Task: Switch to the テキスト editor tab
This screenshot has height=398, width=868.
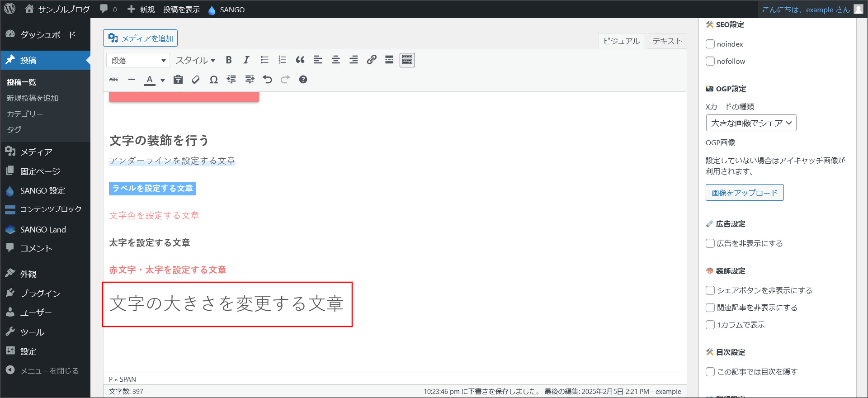Action: click(x=667, y=41)
